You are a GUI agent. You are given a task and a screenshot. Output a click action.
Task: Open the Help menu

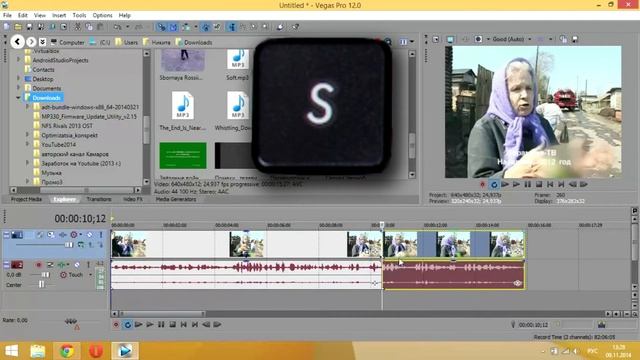point(124,16)
